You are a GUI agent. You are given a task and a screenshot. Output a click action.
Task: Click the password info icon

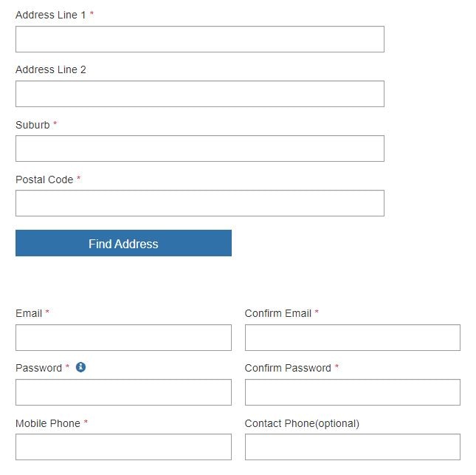(x=81, y=367)
